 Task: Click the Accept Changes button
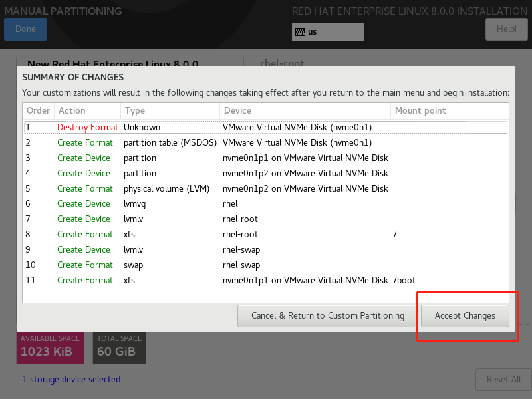pyautogui.click(x=465, y=315)
